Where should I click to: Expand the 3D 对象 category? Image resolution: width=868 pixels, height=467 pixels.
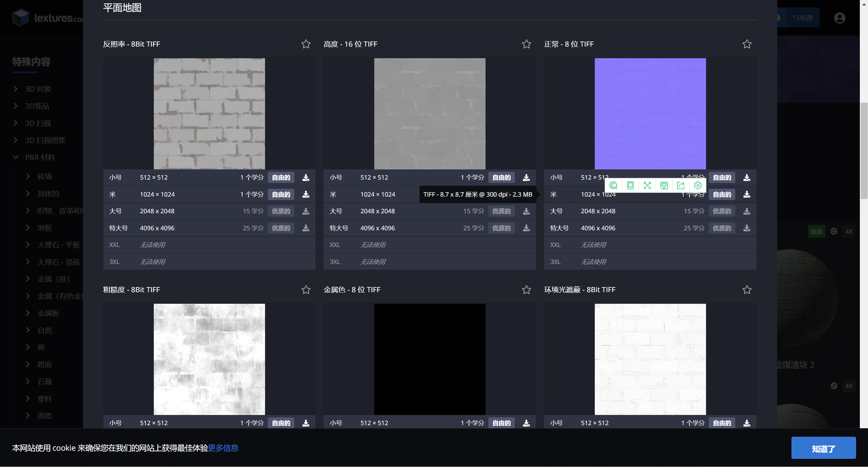[x=16, y=89]
